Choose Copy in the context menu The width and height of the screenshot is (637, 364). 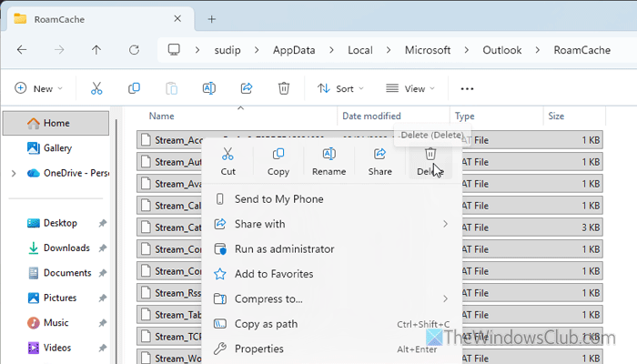278,161
